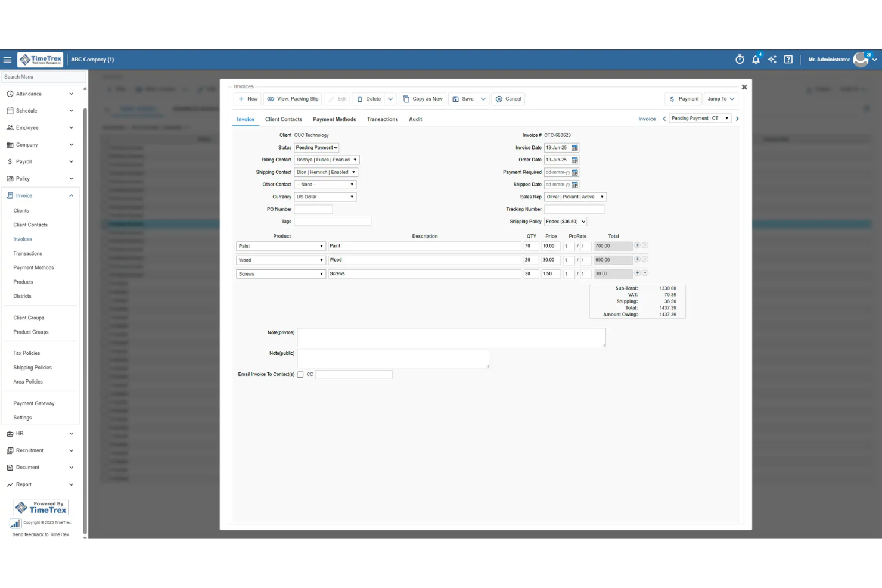The height and width of the screenshot is (588, 882).
Task: Open the Status dropdown showing Pending Payment
Action: click(316, 147)
